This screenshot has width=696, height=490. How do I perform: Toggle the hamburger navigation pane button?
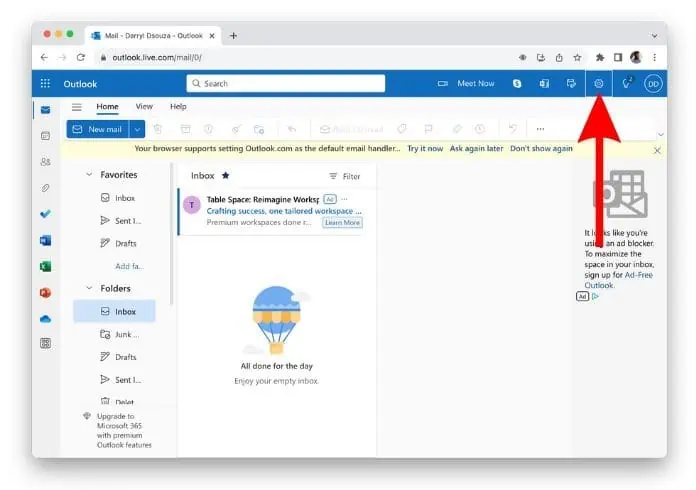tap(77, 107)
